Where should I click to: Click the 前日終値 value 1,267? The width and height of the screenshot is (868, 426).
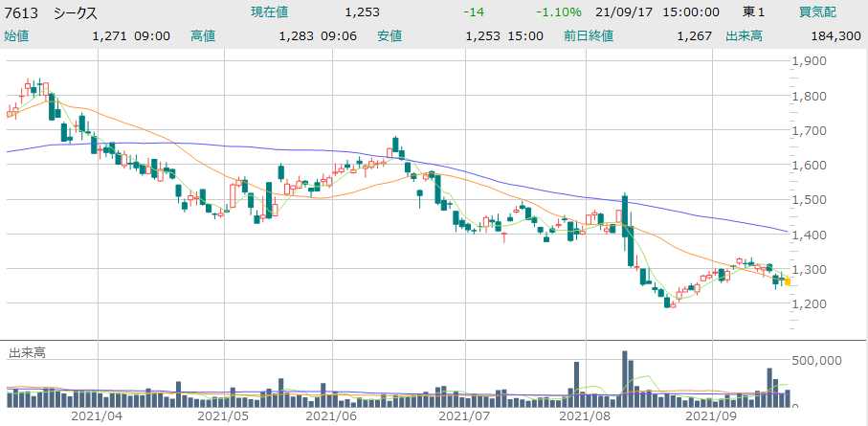point(689,35)
